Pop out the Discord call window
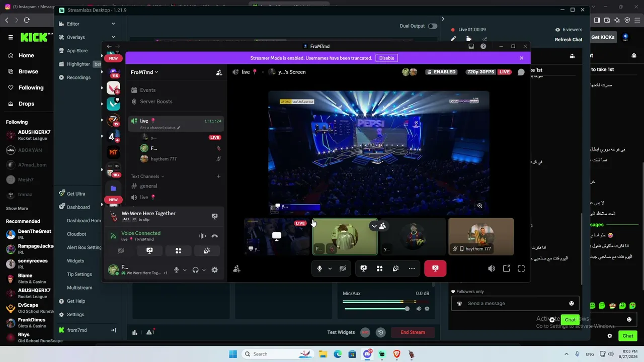Image resolution: width=644 pixels, height=362 pixels. 507,268
